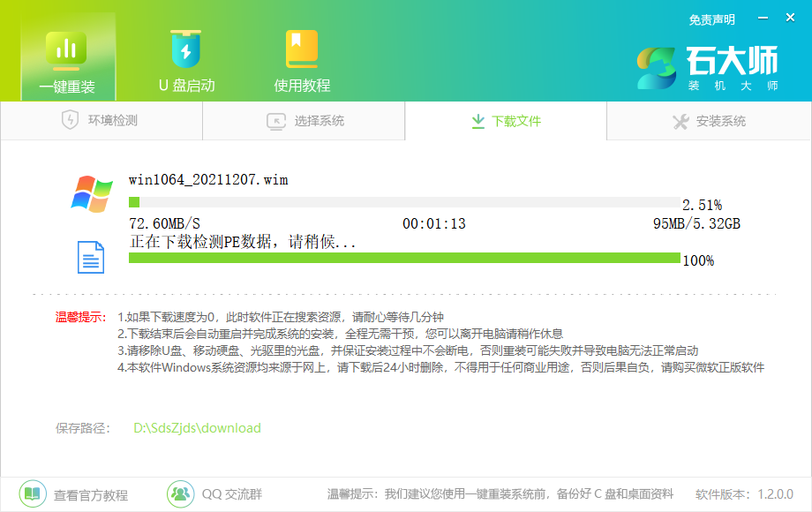The image size is (812, 512).
Task: Switch to the 环境检测 tab
Action: [101, 120]
